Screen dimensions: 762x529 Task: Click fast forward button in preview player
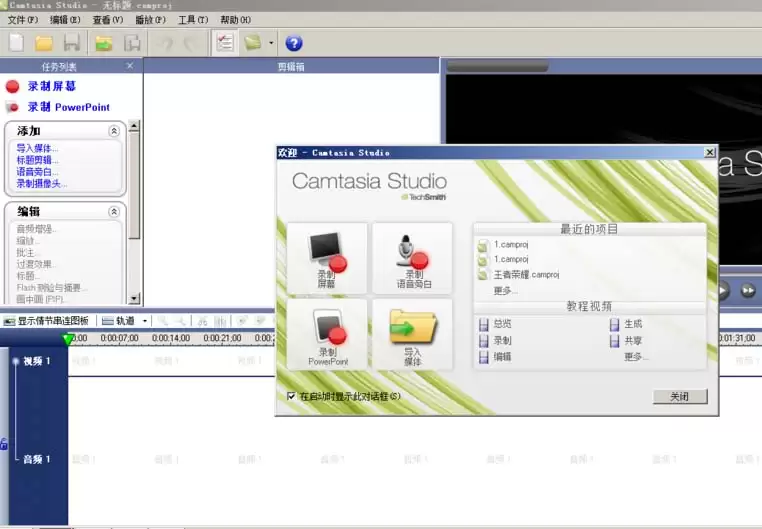tap(747, 290)
